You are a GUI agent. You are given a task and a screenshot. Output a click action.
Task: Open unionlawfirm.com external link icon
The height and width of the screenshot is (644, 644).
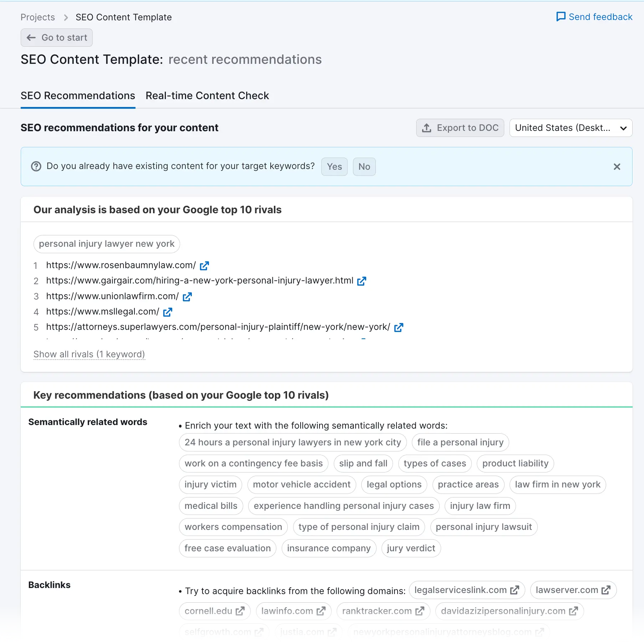187,296
